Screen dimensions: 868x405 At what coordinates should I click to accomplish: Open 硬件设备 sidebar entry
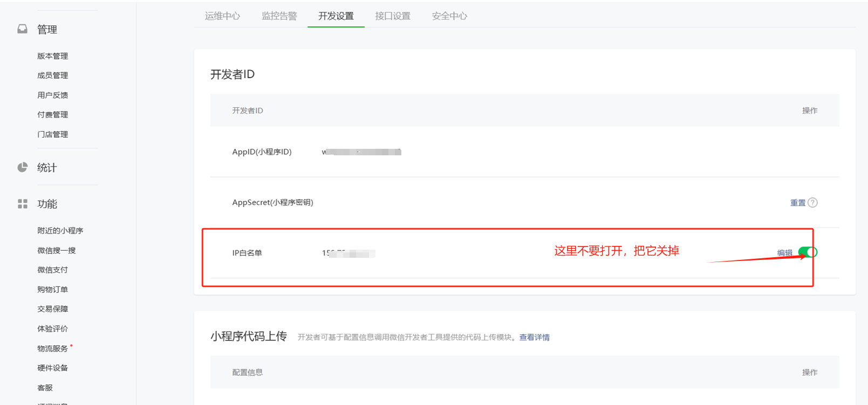pyautogui.click(x=52, y=368)
